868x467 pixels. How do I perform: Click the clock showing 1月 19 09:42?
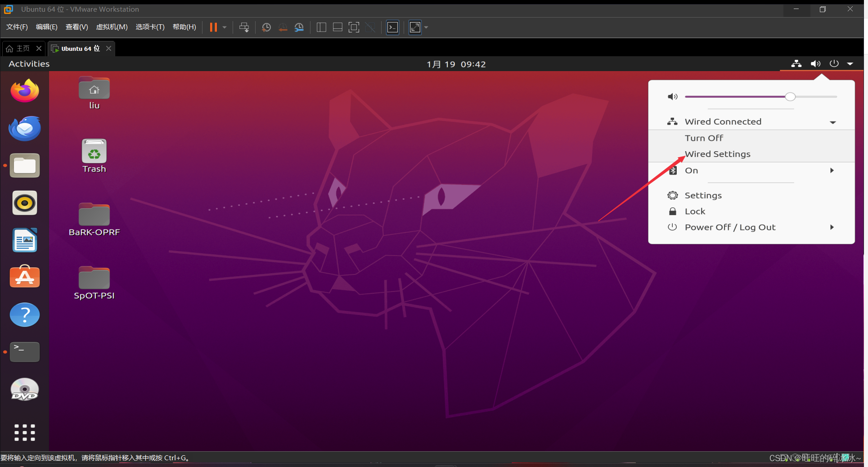(456, 64)
